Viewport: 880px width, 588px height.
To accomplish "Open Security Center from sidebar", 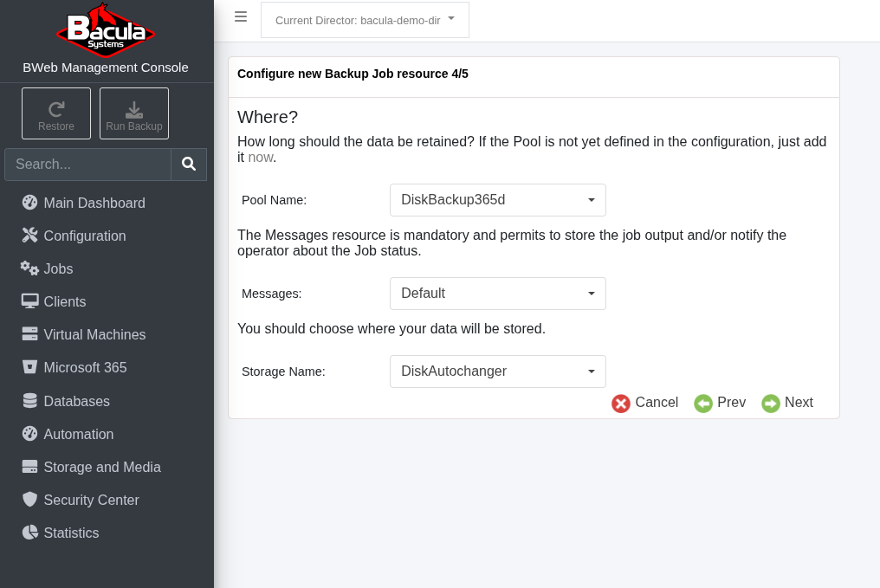I will click(x=91, y=501).
